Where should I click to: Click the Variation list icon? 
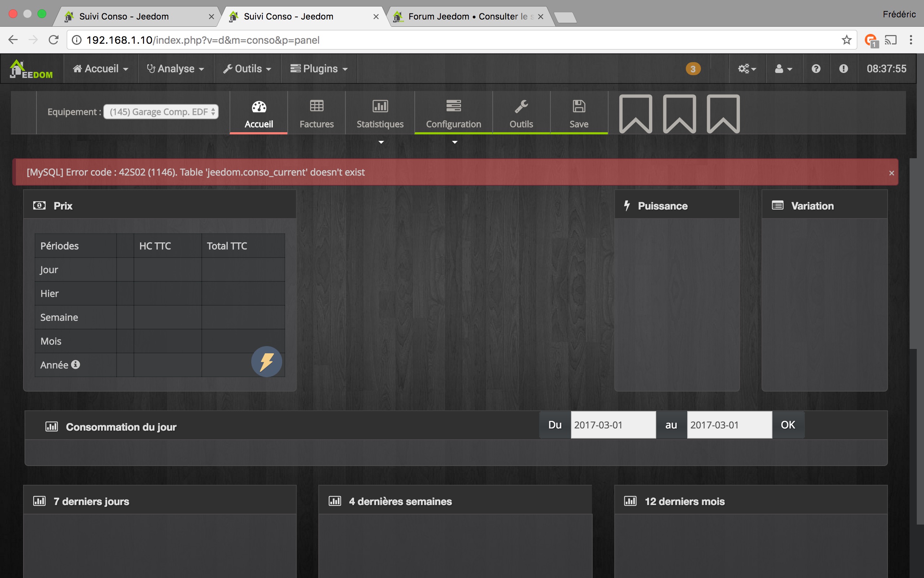point(778,206)
